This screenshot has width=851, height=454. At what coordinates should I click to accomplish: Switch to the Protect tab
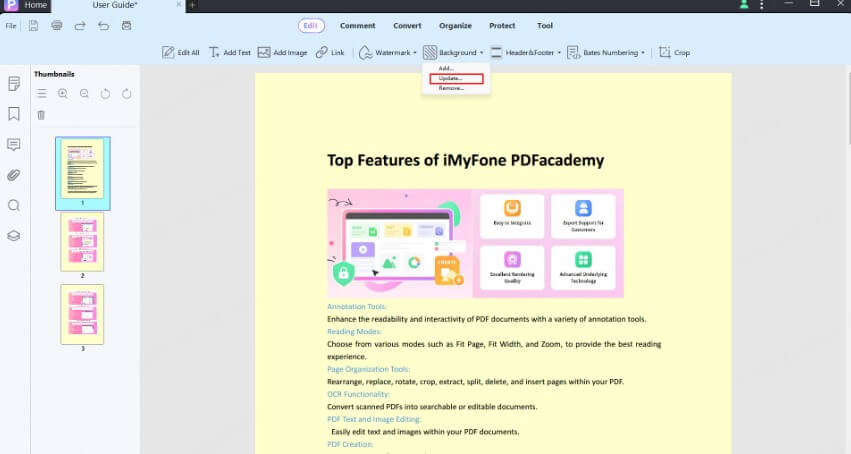502,25
